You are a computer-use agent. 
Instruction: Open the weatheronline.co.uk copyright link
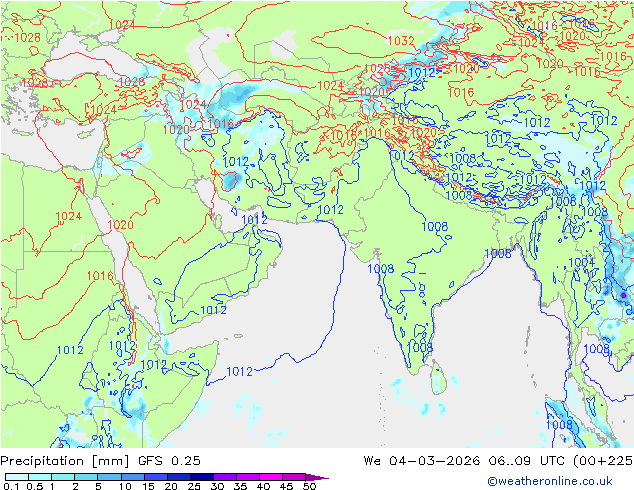[550, 481]
